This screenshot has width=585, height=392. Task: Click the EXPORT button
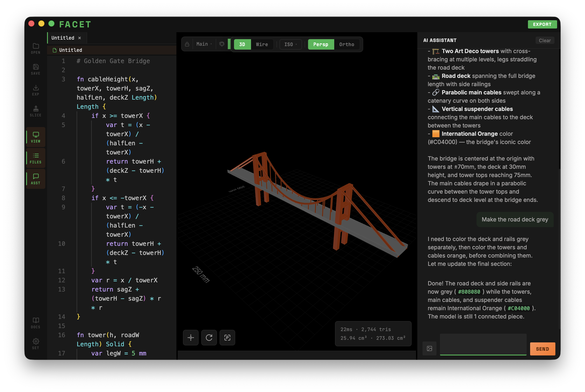(x=542, y=24)
